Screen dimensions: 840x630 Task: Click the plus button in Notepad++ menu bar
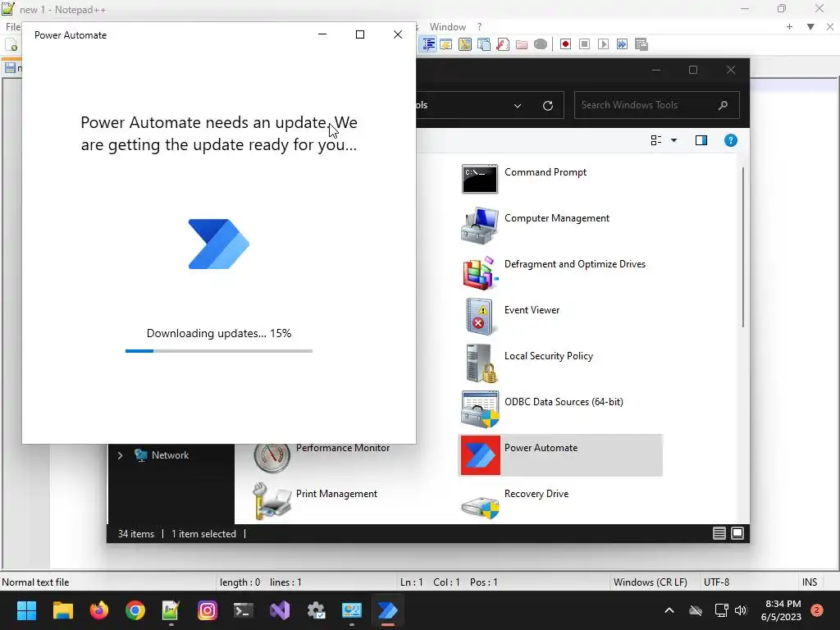click(789, 27)
